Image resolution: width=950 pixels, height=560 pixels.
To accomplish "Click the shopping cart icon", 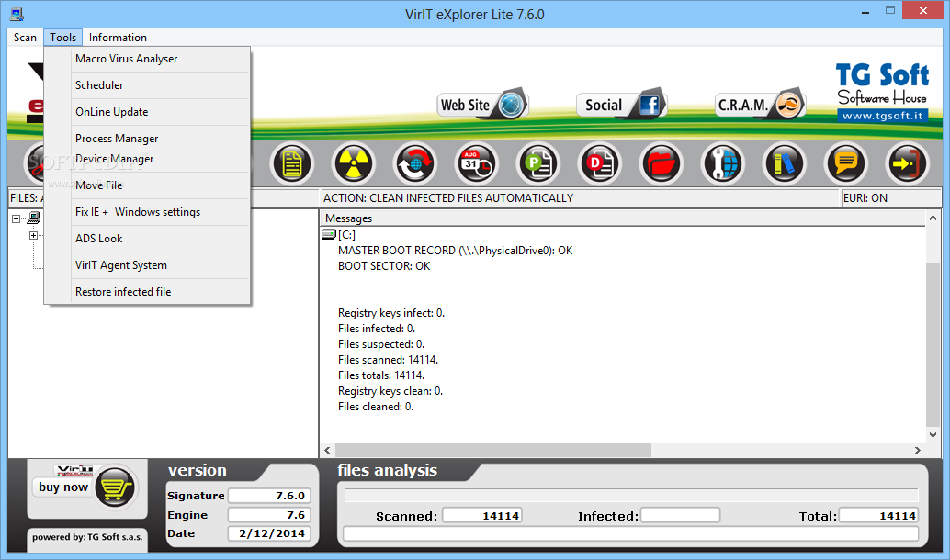I will coord(117,487).
